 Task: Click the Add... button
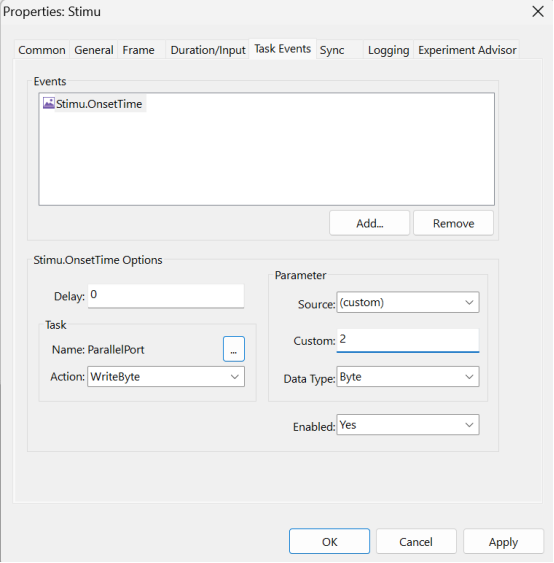(x=369, y=223)
